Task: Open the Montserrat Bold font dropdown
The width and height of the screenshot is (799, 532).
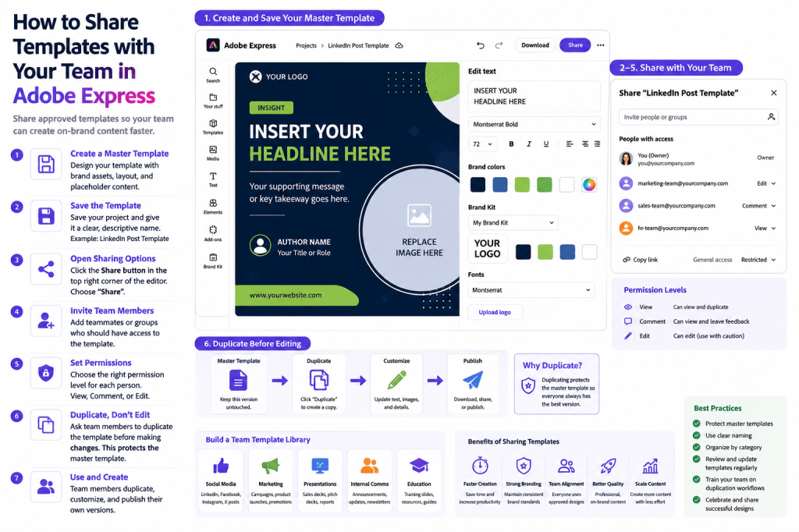Action: [x=534, y=124]
